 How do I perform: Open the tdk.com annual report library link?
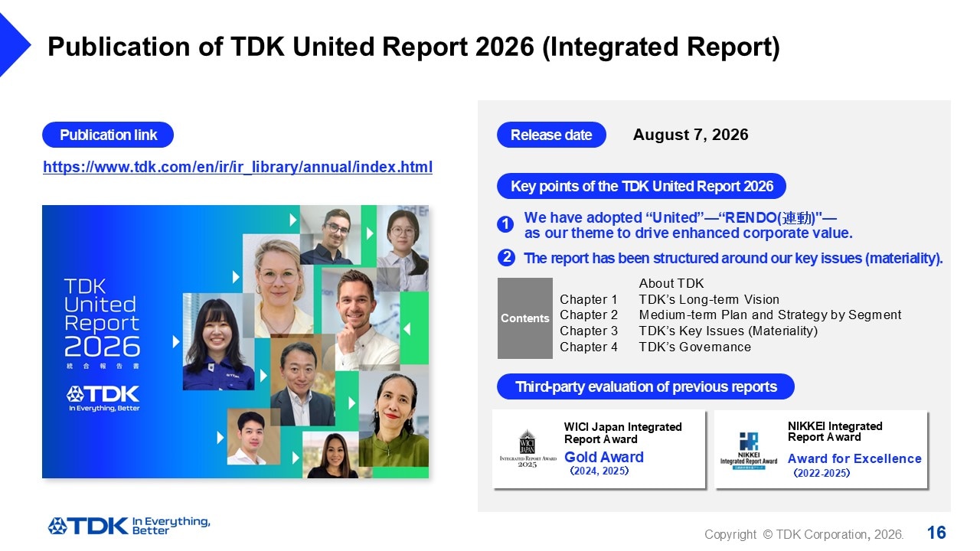tap(237, 167)
